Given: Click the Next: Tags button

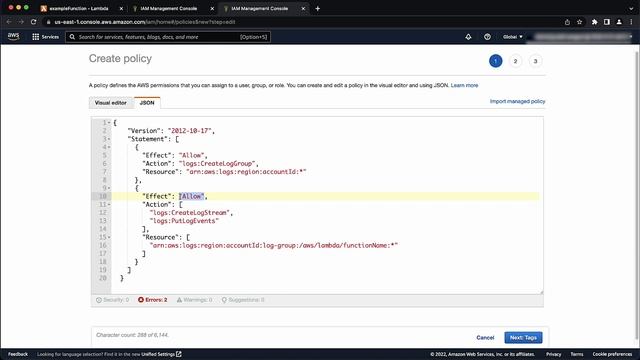Looking at the screenshot, I should pos(523,338).
